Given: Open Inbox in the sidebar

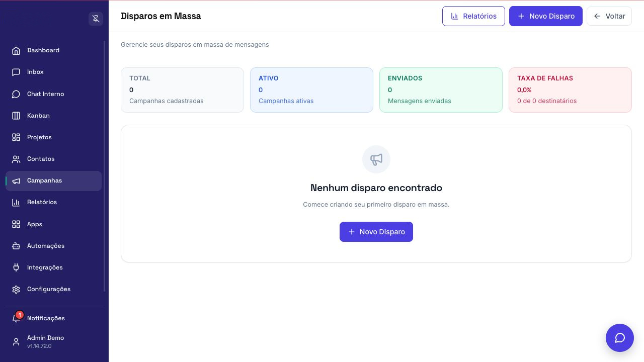Looking at the screenshot, I should coord(53,72).
